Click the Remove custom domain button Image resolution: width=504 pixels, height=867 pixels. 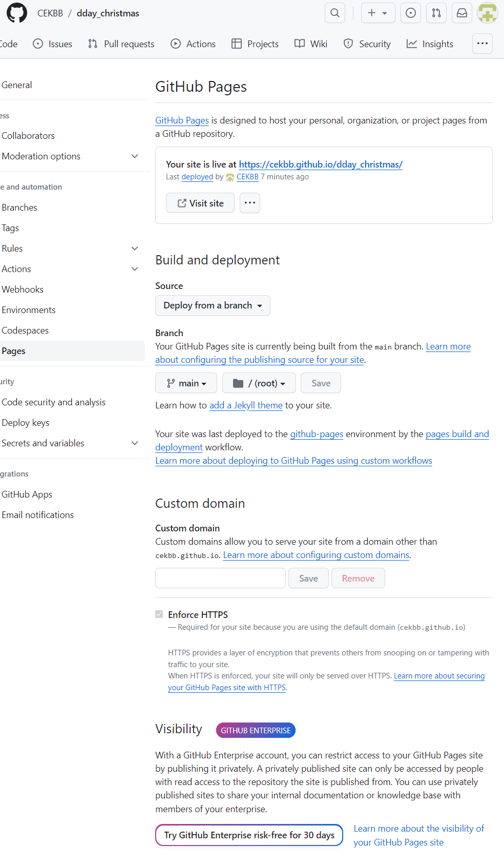[358, 578]
